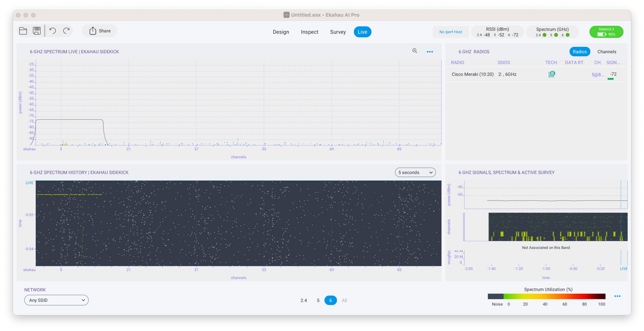
Task: Open a project file with the folder icon
Action: (x=23, y=31)
